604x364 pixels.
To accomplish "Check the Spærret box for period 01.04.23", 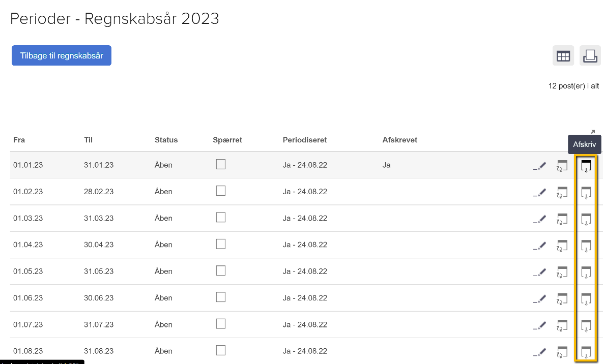I will coord(221,244).
